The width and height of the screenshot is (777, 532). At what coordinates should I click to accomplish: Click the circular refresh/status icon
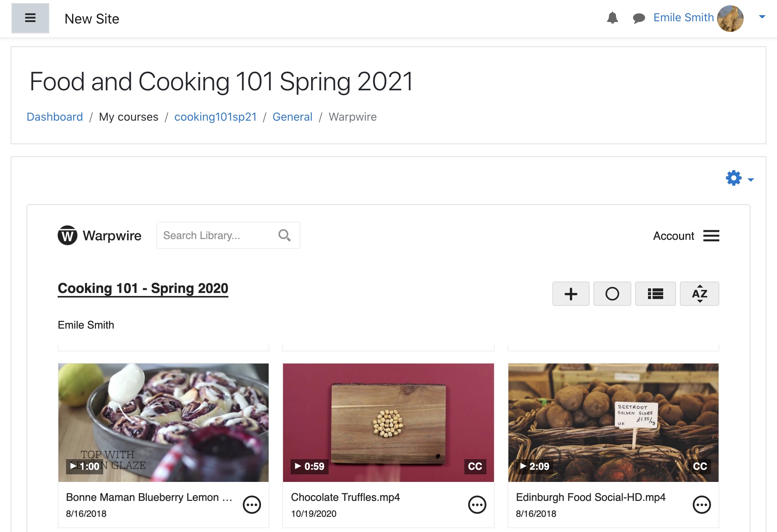tap(612, 293)
